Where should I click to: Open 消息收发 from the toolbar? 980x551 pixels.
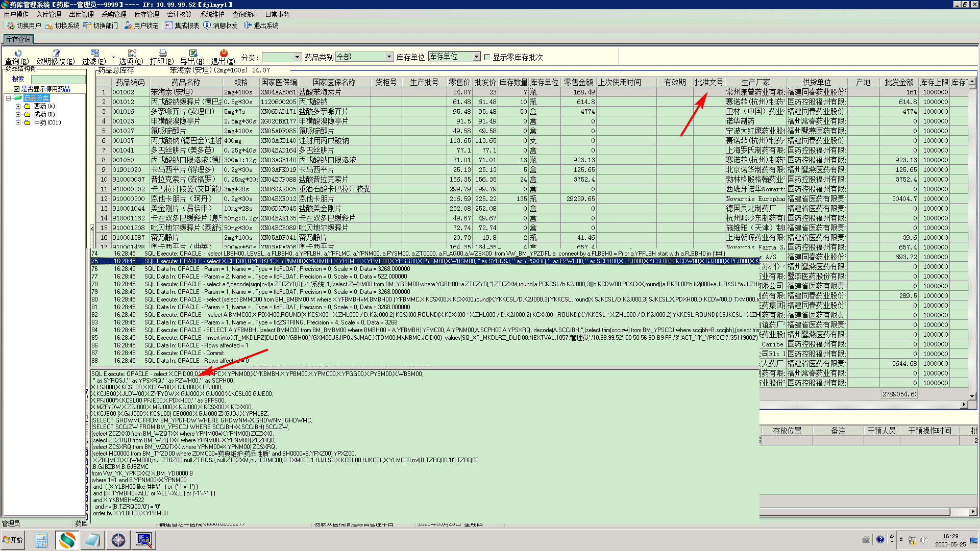click(x=220, y=26)
